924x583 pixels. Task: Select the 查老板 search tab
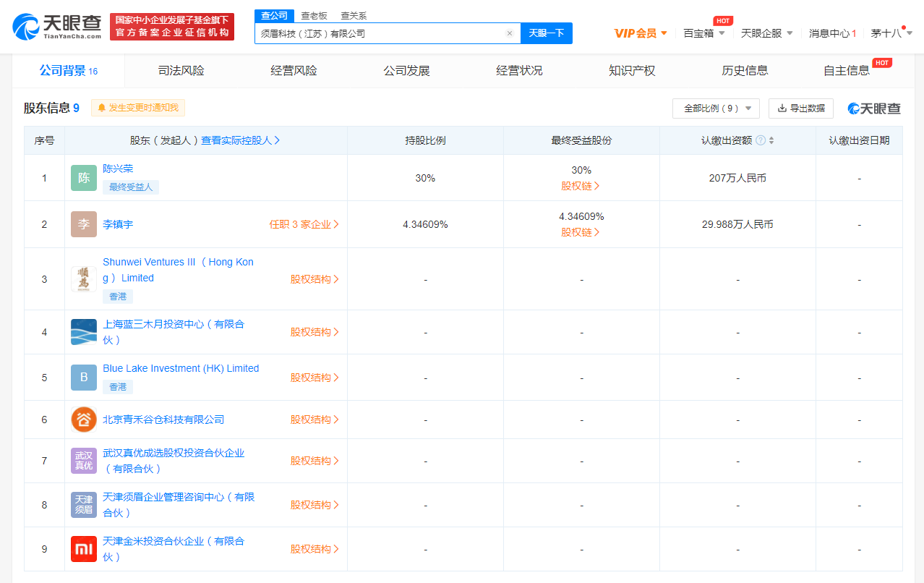312,15
